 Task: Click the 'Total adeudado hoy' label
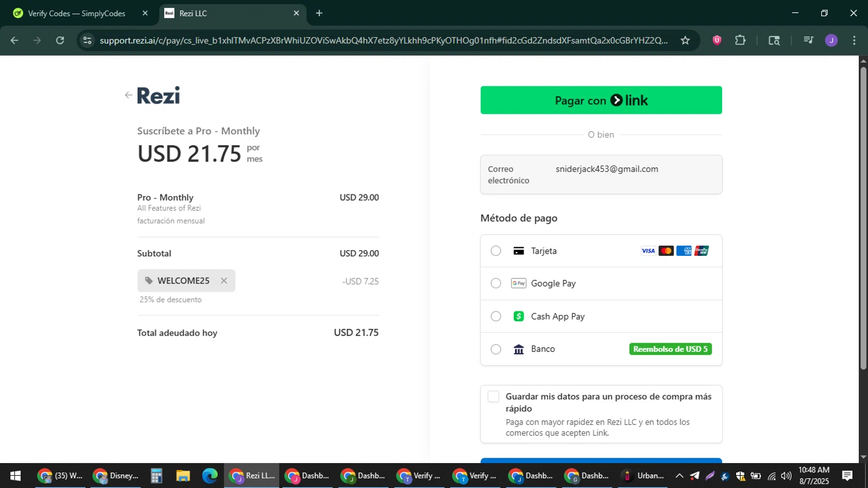pyautogui.click(x=177, y=333)
